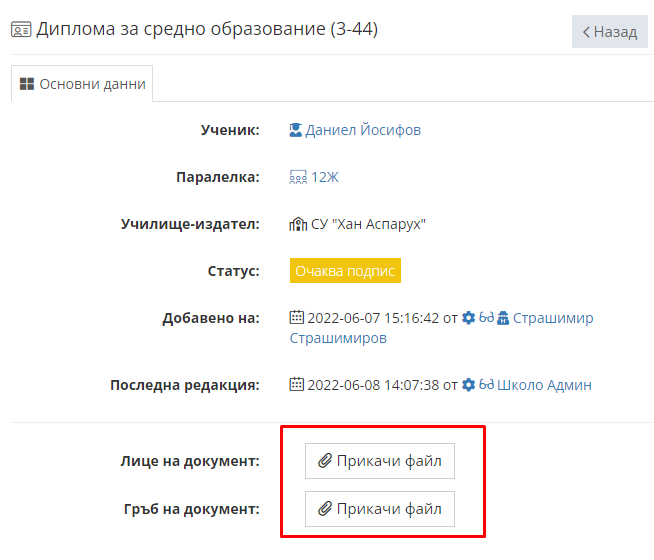
Task: Click the calendar icon in Последна редакция row
Action: (296, 384)
